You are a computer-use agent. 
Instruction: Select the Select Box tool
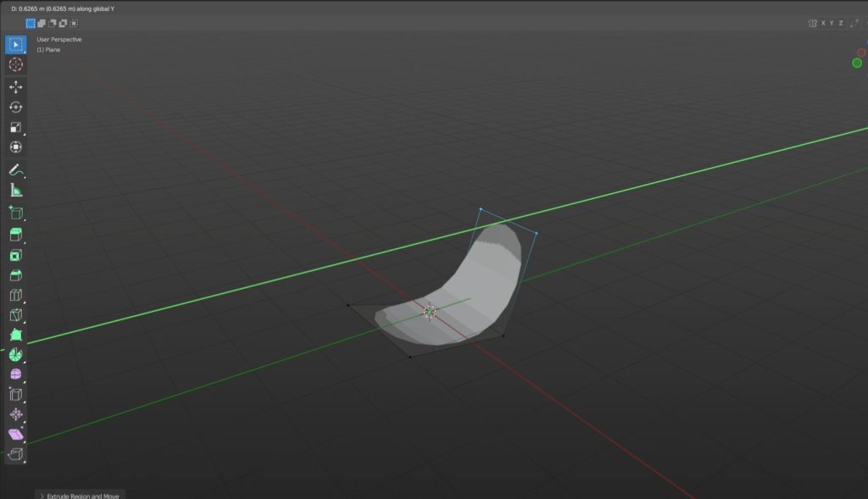15,44
